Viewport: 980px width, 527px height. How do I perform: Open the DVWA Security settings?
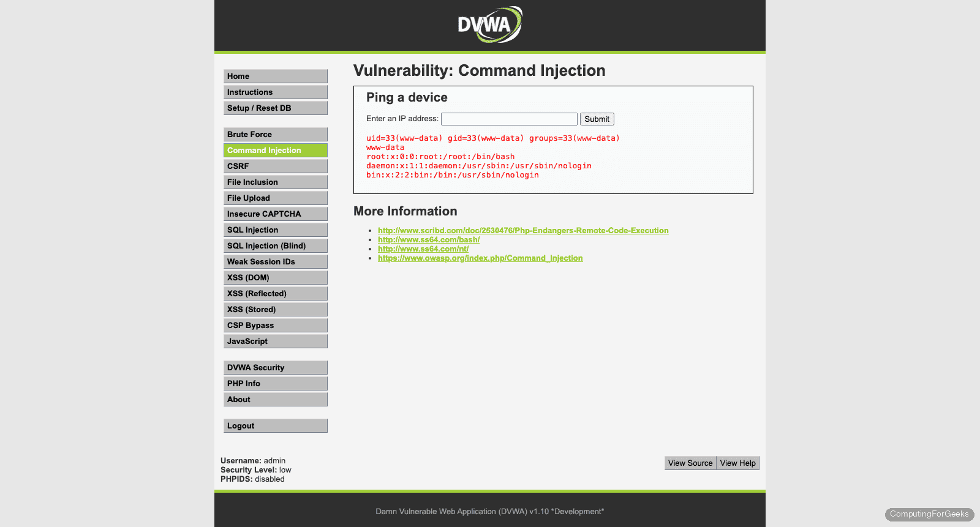coord(276,368)
